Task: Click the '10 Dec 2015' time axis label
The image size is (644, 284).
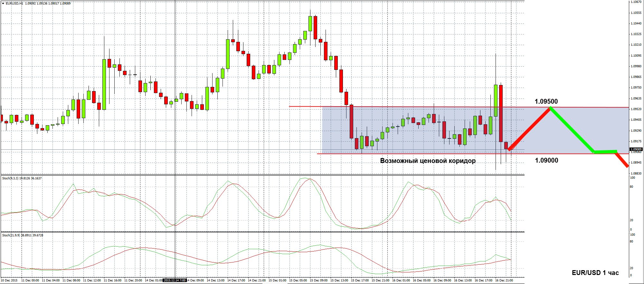Action: (9, 280)
